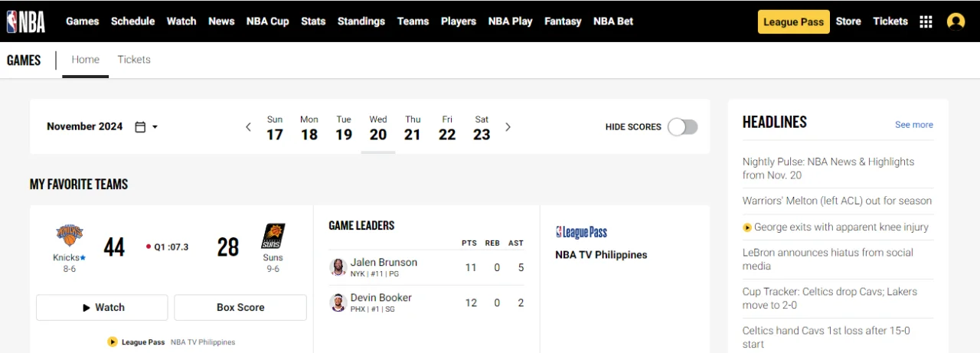Click NBA TV Philippines in broadcaster panel
The width and height of the screenshot is (980, 353).
coord(601,255)
